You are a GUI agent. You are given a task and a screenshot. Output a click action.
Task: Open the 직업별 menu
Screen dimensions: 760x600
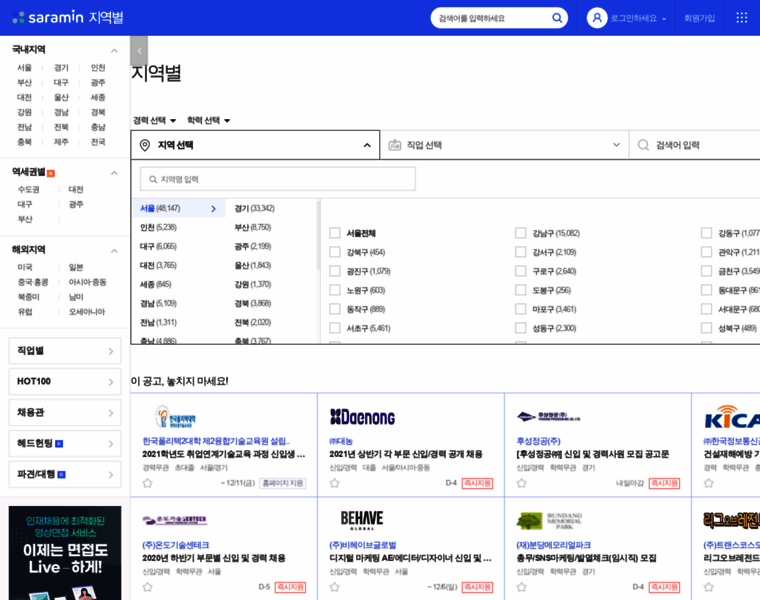click(x=65, y=351)
